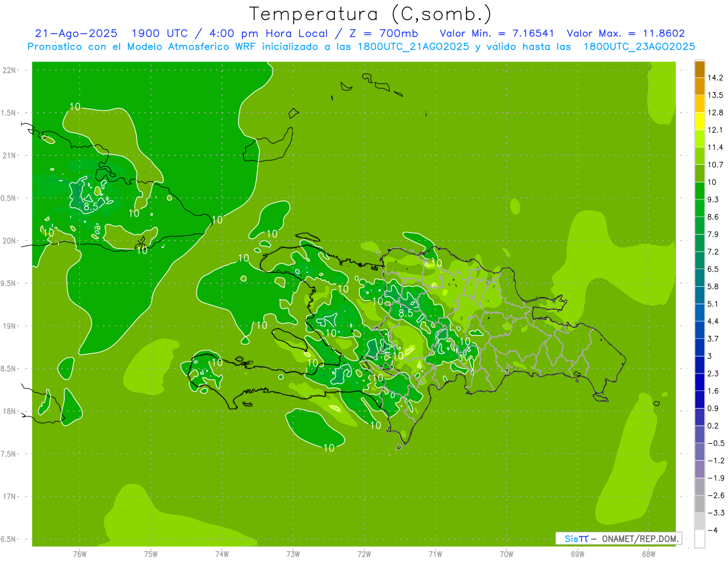728x562 pixels.
Task: Click the colorbar label "9.3"
Action: [713, 199]
